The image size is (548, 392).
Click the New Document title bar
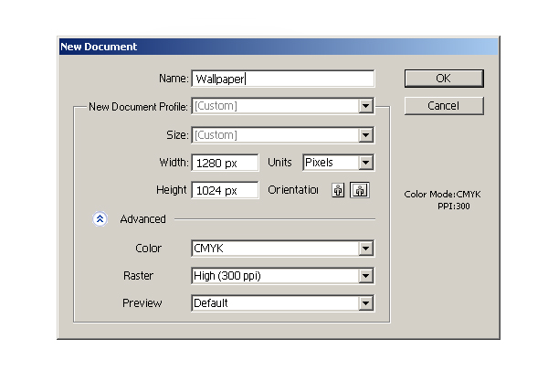coord(279,47)
